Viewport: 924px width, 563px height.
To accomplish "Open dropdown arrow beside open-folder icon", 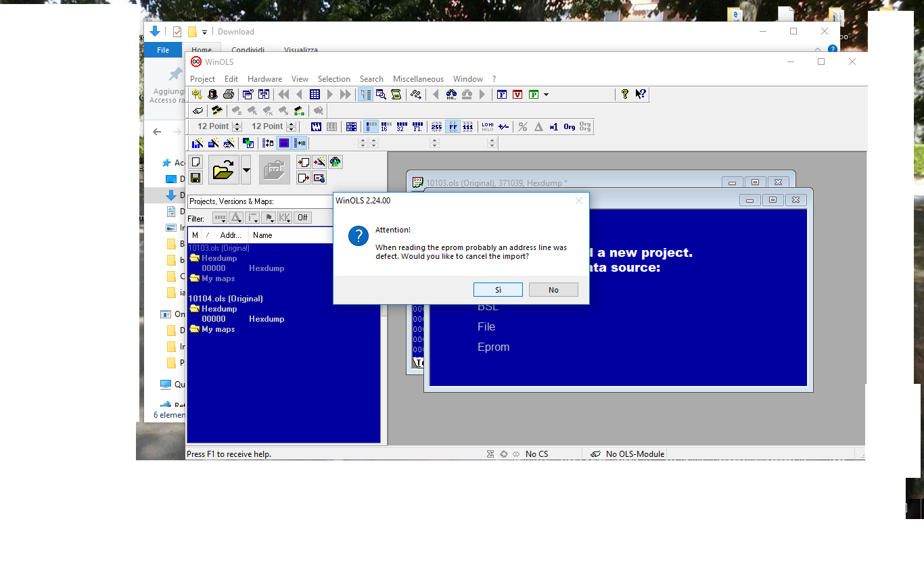I will 246,170.
